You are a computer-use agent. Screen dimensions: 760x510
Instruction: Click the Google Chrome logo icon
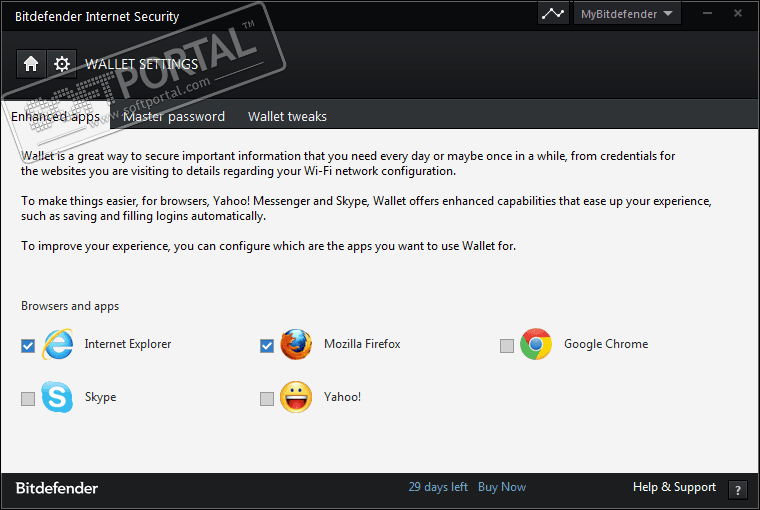[x=536, y=344]
